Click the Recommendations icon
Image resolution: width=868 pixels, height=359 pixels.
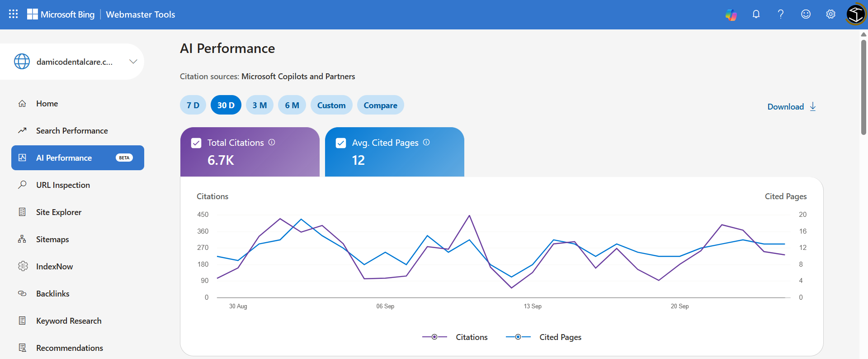[22, 348]
